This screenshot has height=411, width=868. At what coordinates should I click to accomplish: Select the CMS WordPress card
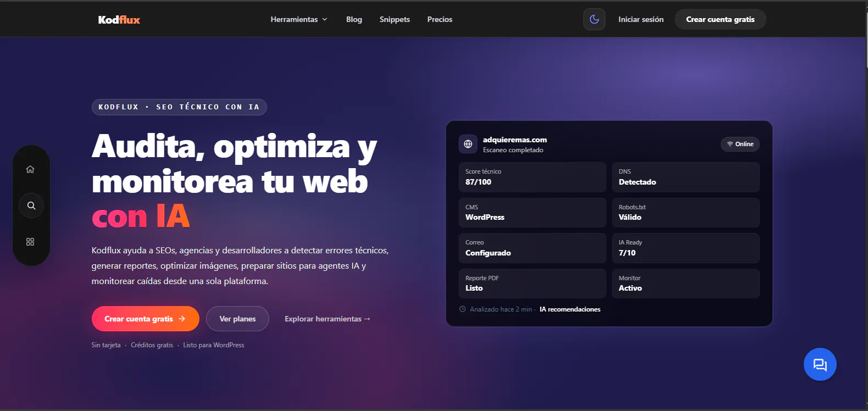(x=532, y=213)
